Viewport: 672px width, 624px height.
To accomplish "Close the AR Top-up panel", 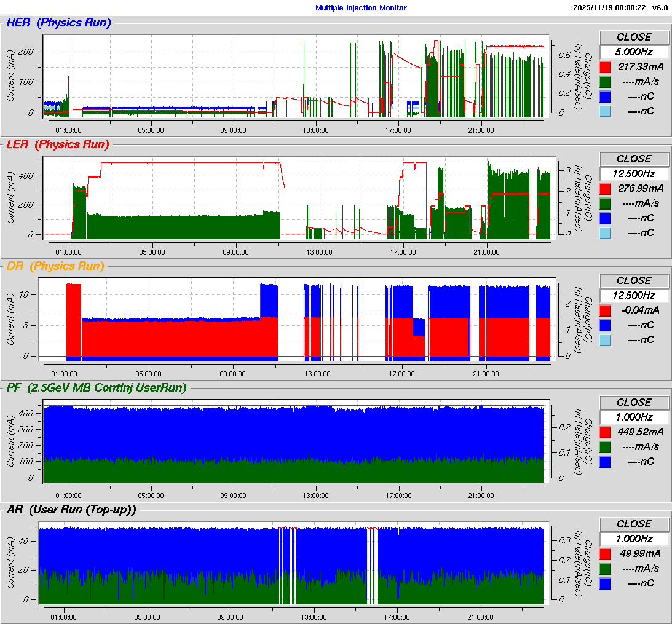I will coord(634,524).
